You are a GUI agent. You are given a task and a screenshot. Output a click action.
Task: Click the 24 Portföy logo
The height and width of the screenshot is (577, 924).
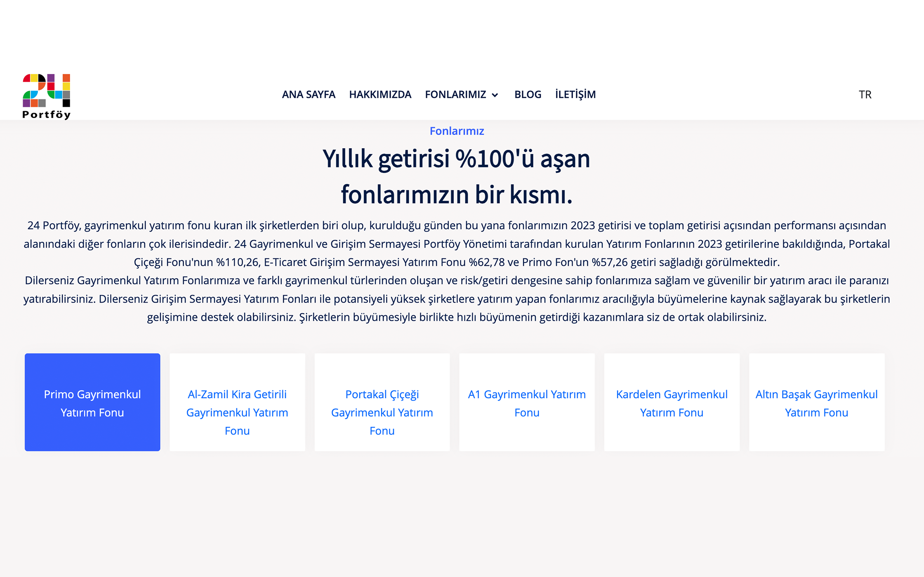(x=47, y=95)
